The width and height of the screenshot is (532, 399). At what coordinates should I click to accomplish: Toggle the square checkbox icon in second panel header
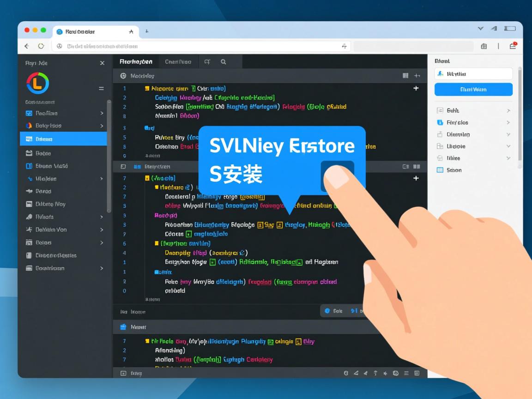coord(123,166)
